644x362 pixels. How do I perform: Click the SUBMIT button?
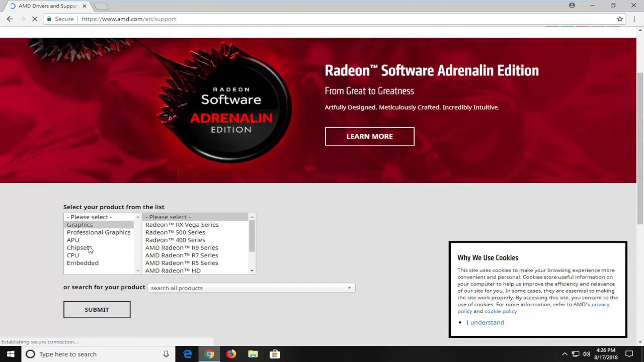coord(97,309)
